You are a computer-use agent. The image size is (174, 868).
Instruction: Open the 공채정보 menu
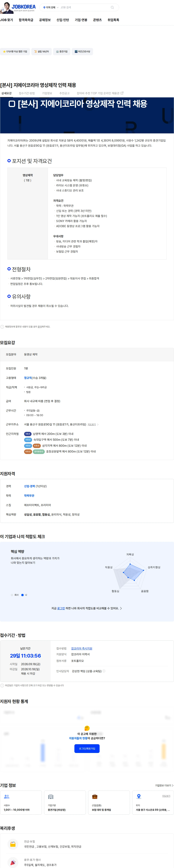point(45,20)
